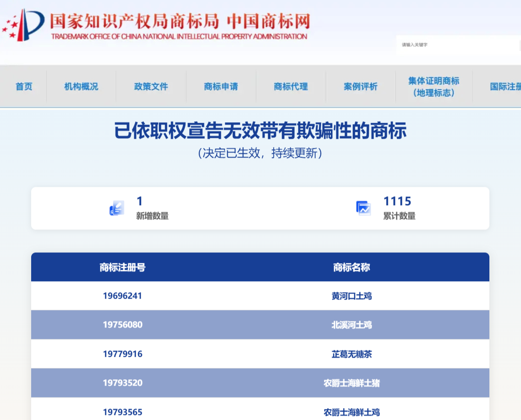
Task: Click the English Trademark Office subtitle
Action: [179, 37]
